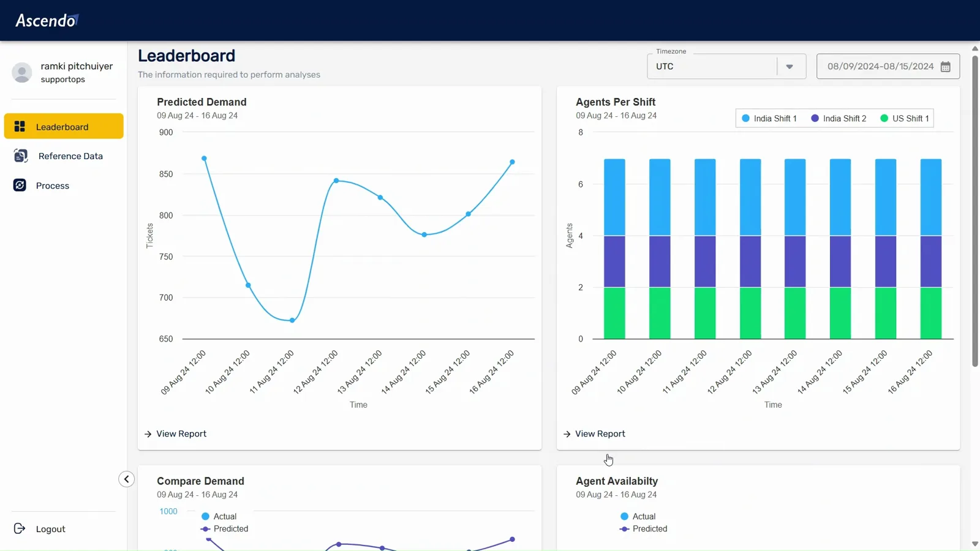Click the 14 Aug data point on Predicted Demand

424,234
